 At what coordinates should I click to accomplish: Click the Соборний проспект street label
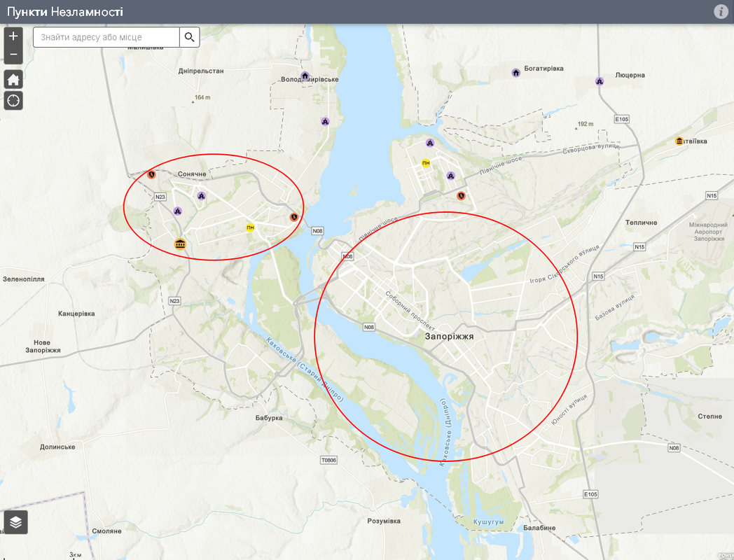(410, 311)
